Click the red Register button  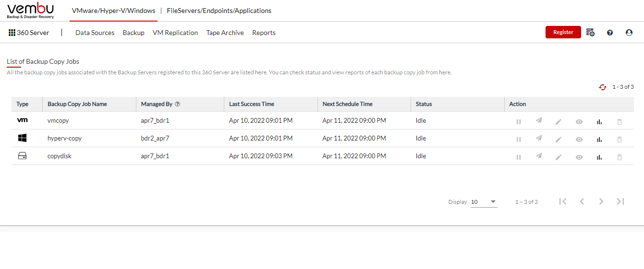click(x=563, y=32)
